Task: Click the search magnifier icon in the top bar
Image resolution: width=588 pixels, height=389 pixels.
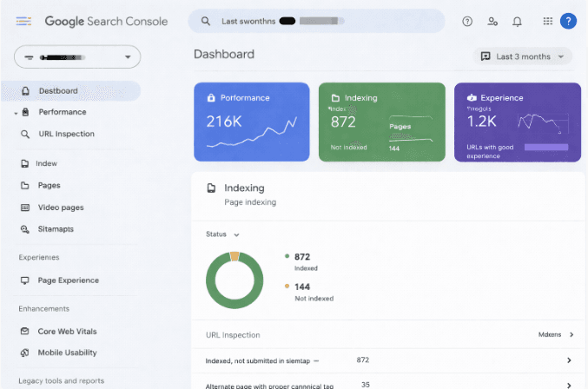Action: pyautogui.click(x=206, y=21)
